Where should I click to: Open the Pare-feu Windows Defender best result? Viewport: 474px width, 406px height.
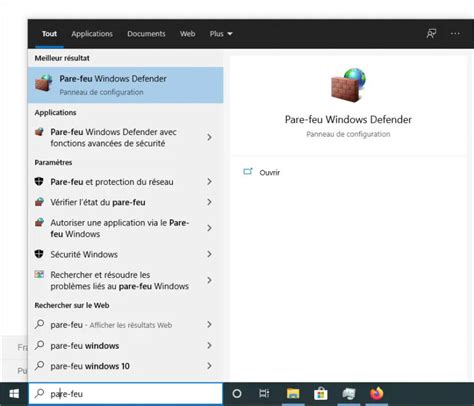(126, 85)
